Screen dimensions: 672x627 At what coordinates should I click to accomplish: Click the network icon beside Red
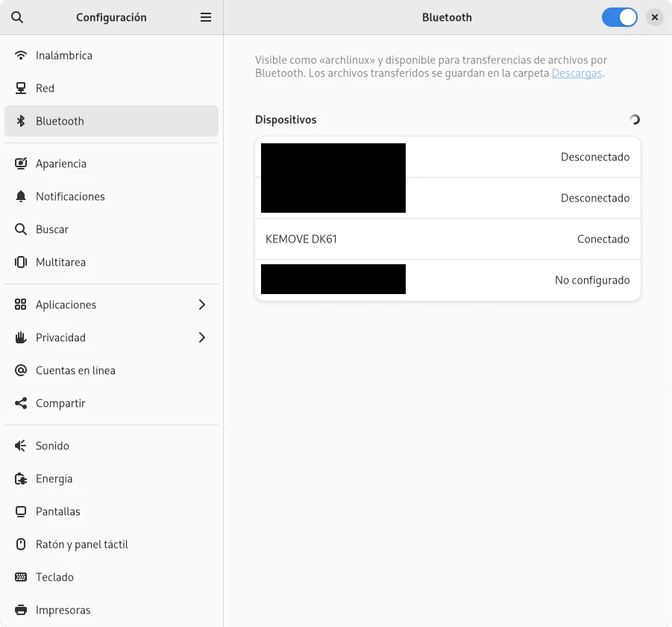click(21, 88)
